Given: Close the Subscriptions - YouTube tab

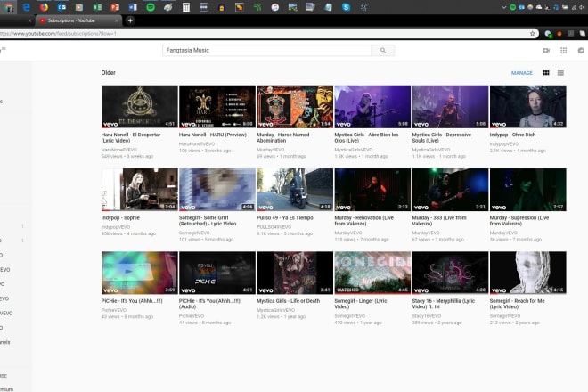Looking at the screenshot, I should point(116,20).
